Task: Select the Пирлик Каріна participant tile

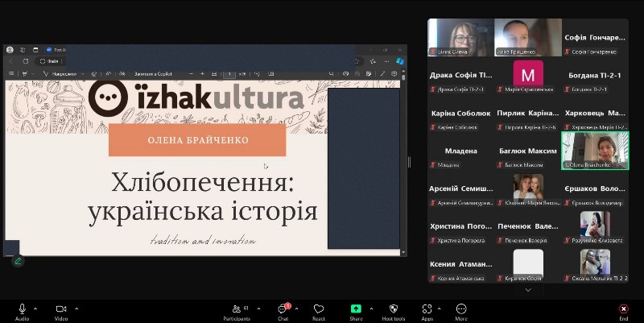Action: click(x=528, y=113)
